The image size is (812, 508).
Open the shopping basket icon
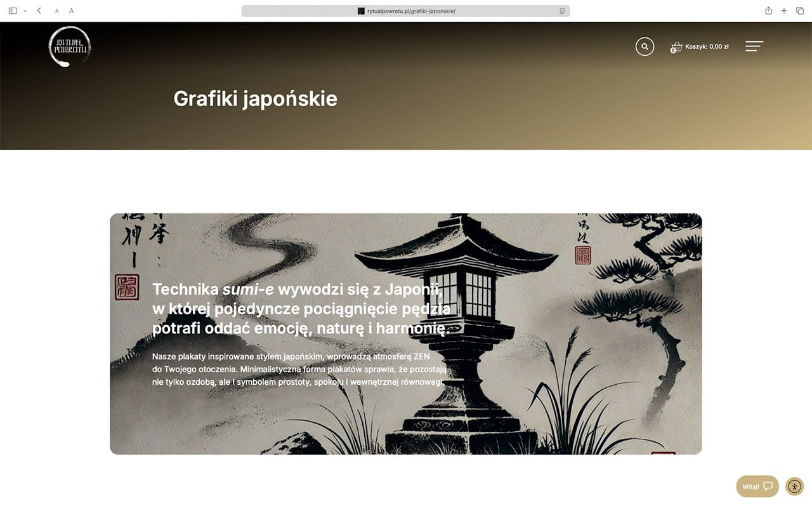click(x=676, y=47)
